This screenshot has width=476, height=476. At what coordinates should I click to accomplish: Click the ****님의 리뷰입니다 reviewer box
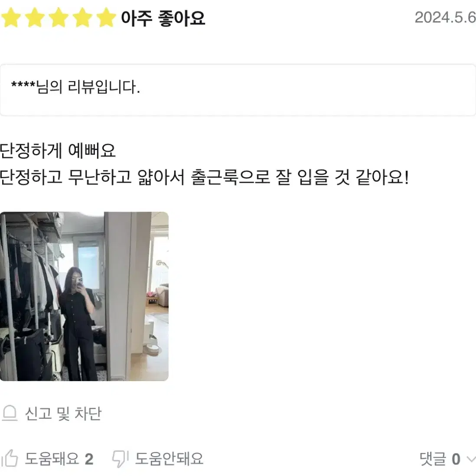238,90
